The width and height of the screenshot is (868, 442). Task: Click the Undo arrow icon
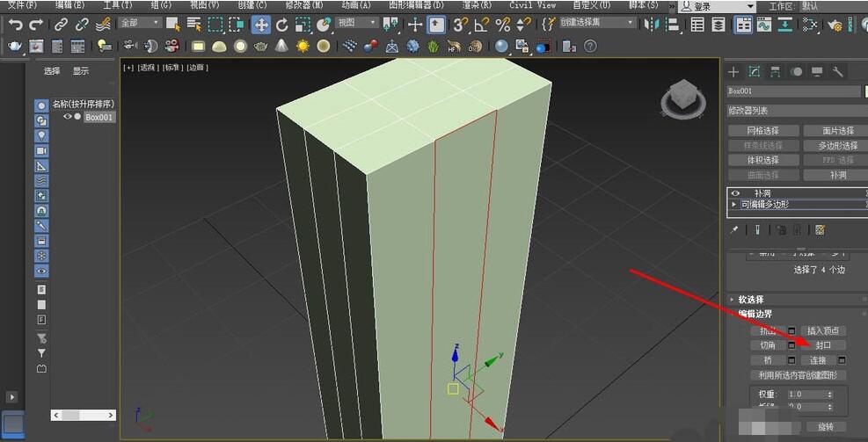(16, 25)
